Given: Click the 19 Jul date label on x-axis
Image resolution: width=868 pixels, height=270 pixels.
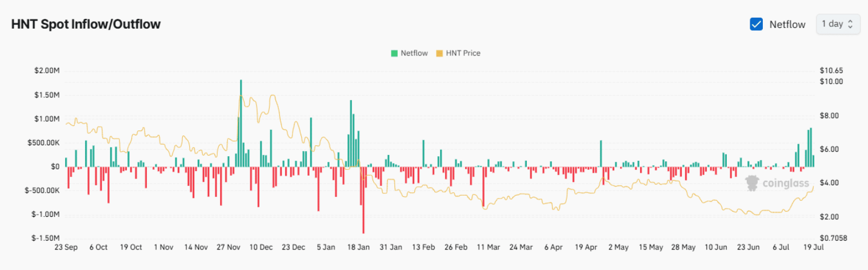Looking at the screenshot, I should (813, 248).
